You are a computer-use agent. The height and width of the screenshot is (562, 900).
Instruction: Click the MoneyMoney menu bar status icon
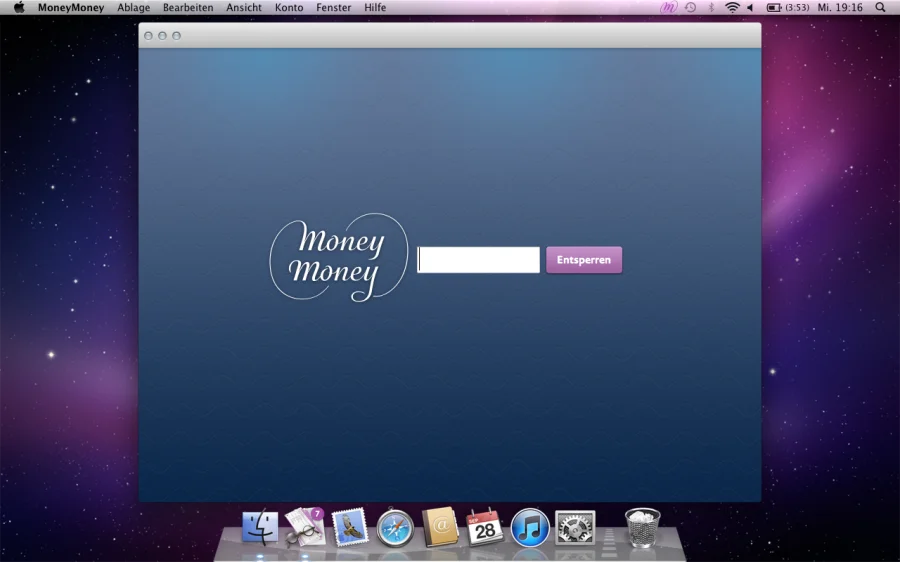pos(669,7)
